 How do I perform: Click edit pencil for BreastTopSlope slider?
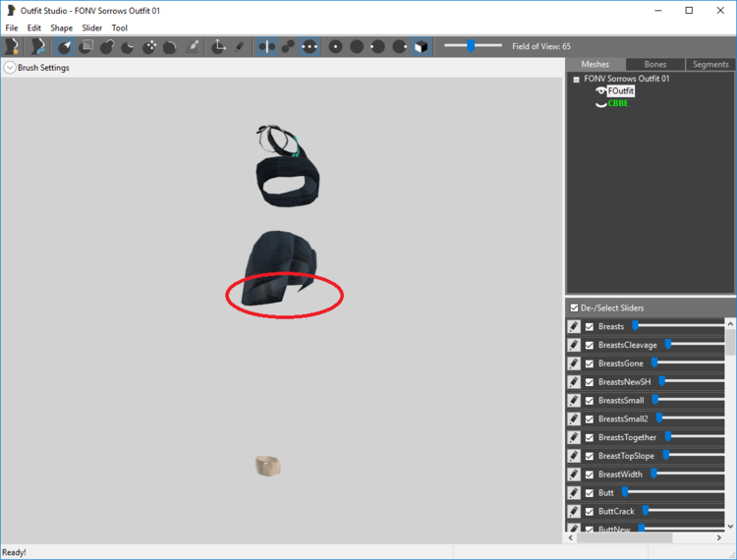[574, 456]
